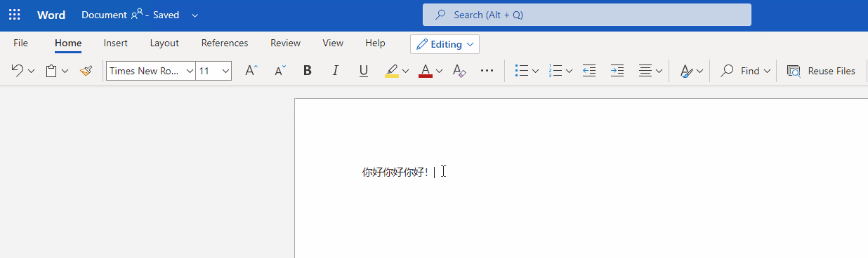This screenshot has width=868, height=258.
Task: Switch to the Home tab
Action: click(x=68, y=43)
